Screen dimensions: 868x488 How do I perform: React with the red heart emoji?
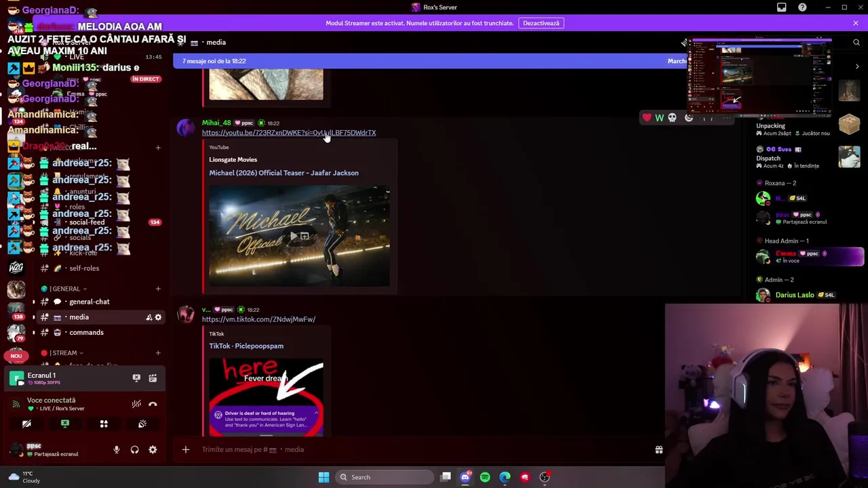point(647,118)
